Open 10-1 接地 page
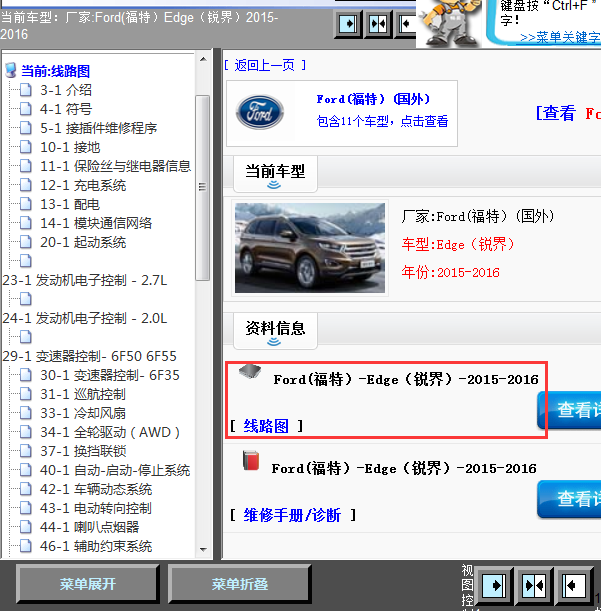This screenshot has width=601, height=611. pyautogui.click(x=70, y=147)
